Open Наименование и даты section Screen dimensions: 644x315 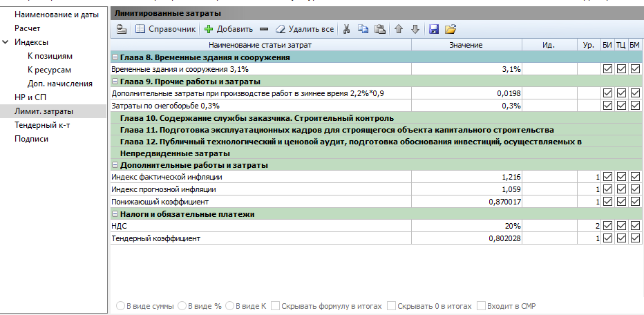pyautogui.click(x=57, y=15)
